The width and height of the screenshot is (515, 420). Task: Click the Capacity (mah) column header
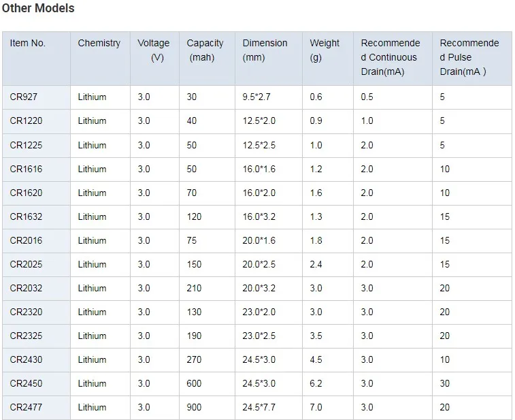[205, 50]
